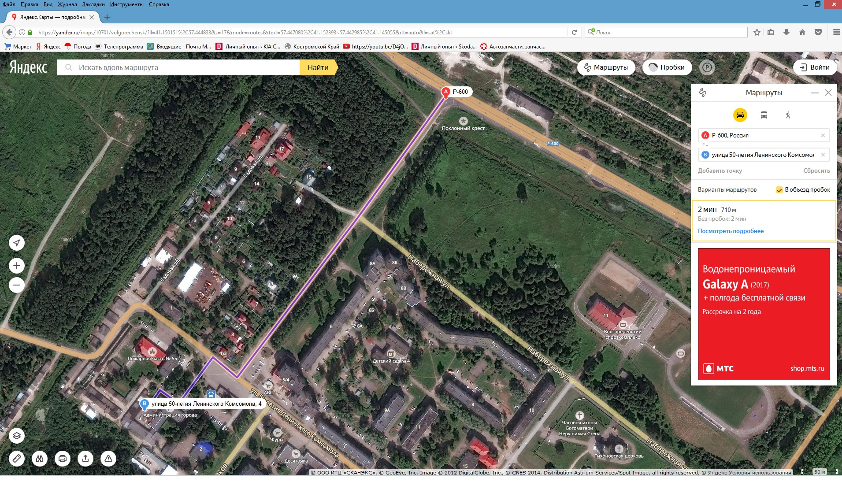This screenshot has height=504, width=842.
Task: Reload the current page
Action: point(574,32)
